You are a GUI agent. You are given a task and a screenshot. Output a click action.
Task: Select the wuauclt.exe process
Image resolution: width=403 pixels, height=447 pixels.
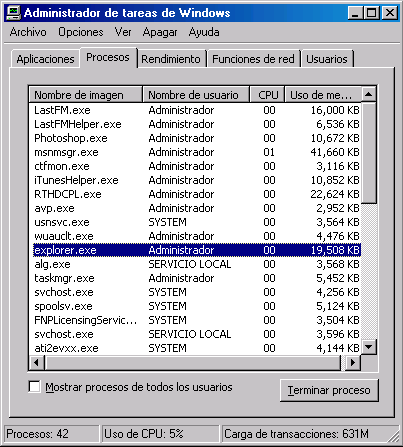click(197, 236)
